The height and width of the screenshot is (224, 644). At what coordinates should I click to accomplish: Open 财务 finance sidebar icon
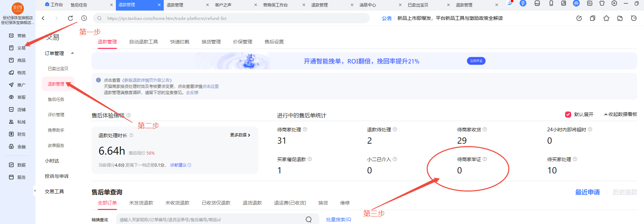18,134
